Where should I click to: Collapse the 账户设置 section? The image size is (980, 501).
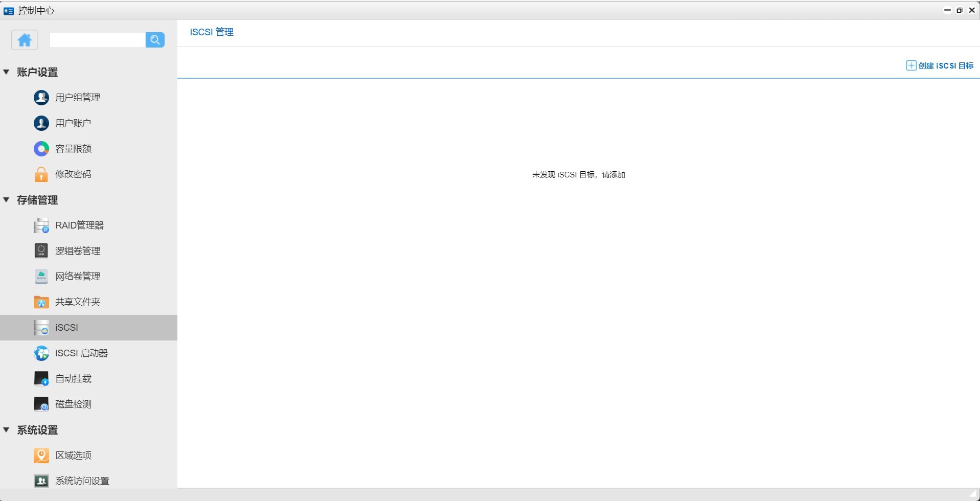(7, 72)
